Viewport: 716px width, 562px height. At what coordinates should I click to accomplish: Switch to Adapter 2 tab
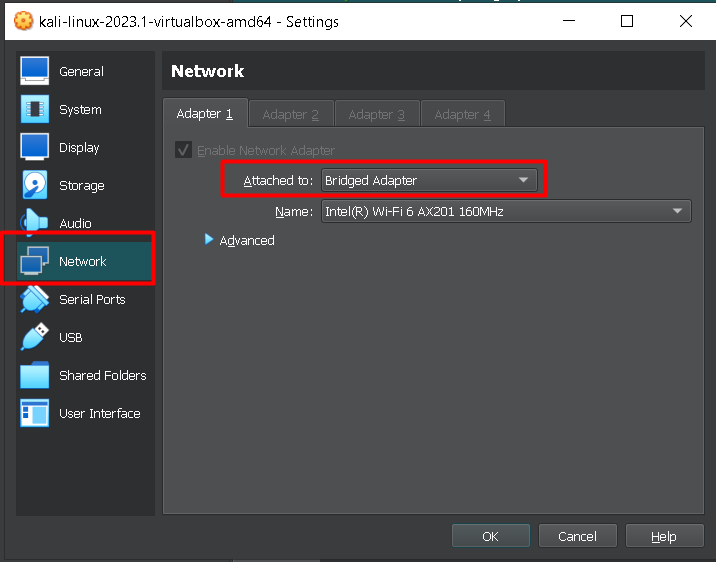click(291, 114)
